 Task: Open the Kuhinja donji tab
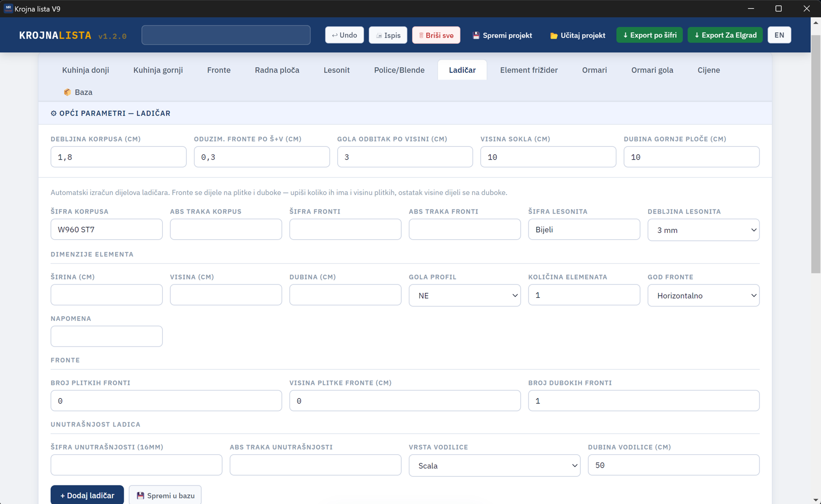pyautogui.click(x=86, y=70)
